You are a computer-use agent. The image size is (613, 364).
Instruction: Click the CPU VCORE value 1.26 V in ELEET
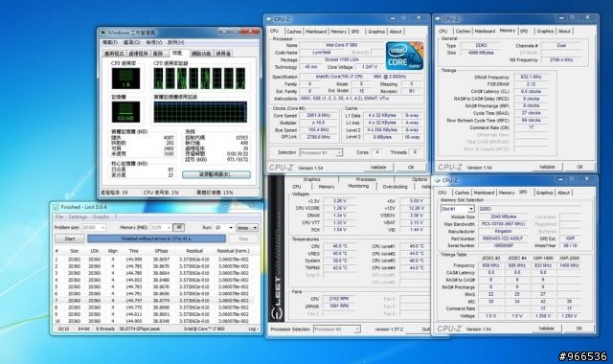[x=339, y=209]
